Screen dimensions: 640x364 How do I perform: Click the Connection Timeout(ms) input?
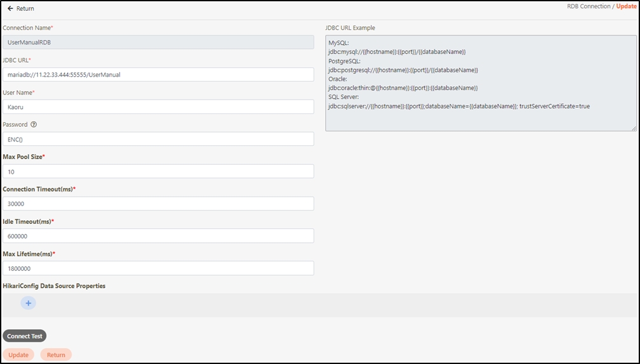[x=158, y=204]
